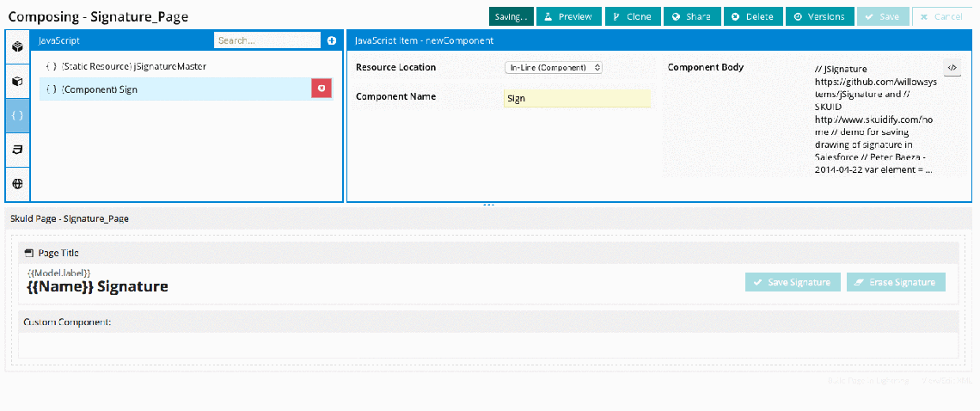This screenshot has height=411, width=980.
Task: Open the Models cube tab in sidebar
Action: click(x=17, y=81)
